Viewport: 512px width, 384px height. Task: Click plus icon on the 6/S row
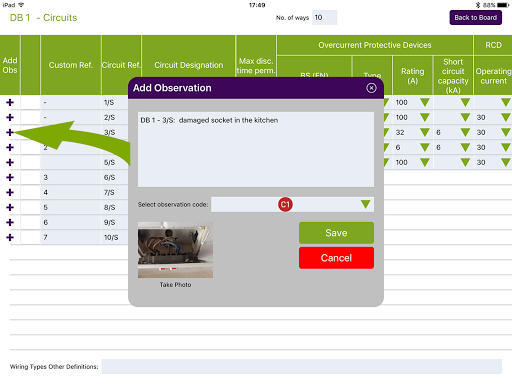[10, 177]
